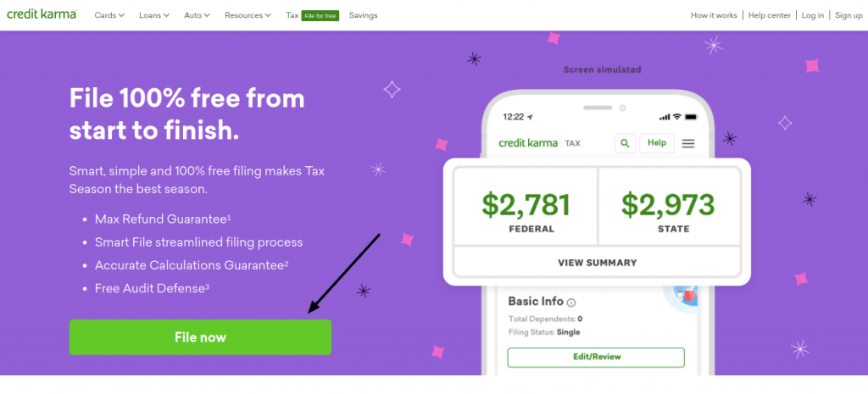868x394 pixels.
Task: Click the Sign up link
Action: pyautogui.click(x=849, y=15)
